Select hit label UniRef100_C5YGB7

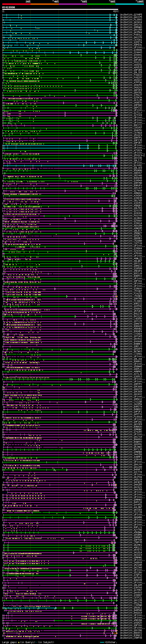coord(131,291)
